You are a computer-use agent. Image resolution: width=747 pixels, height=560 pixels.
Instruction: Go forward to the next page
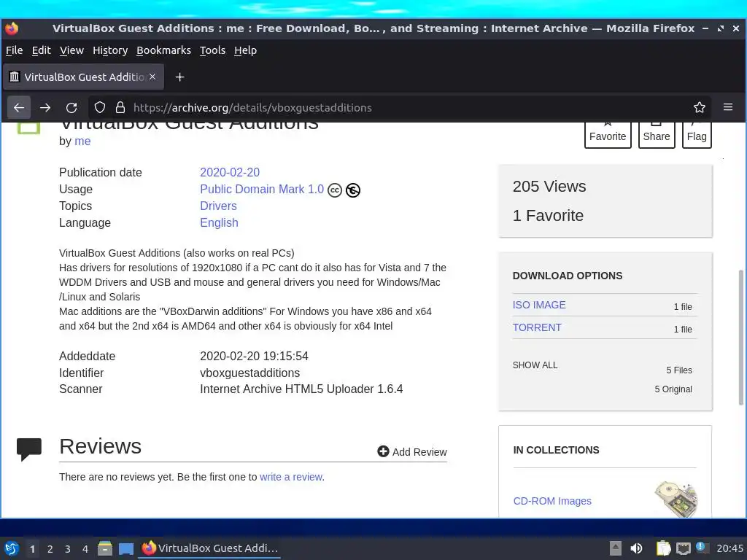click(x=45, y=108)
